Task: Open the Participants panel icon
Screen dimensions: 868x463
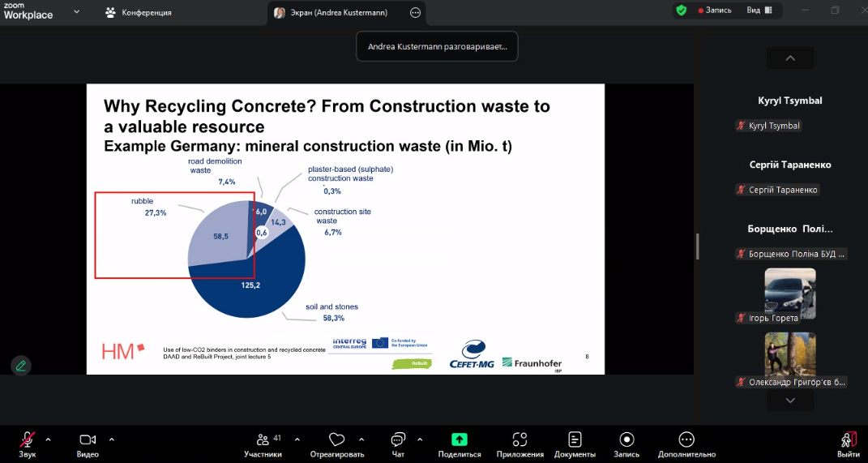Action: point(263,439)
